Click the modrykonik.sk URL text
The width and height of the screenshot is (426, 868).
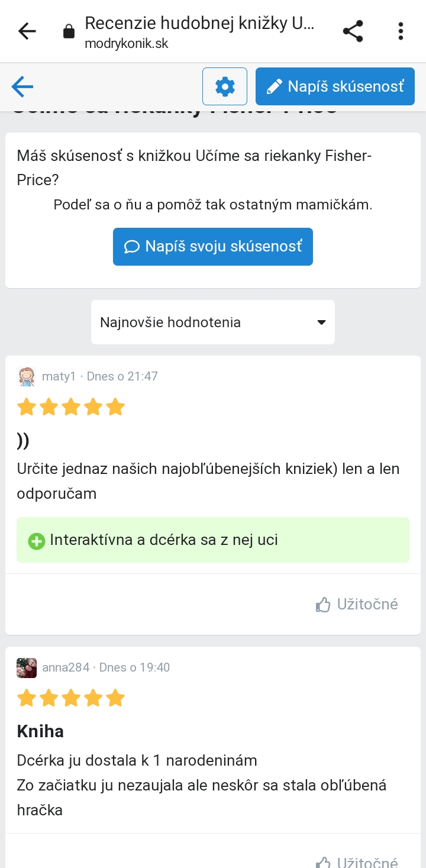127,44
